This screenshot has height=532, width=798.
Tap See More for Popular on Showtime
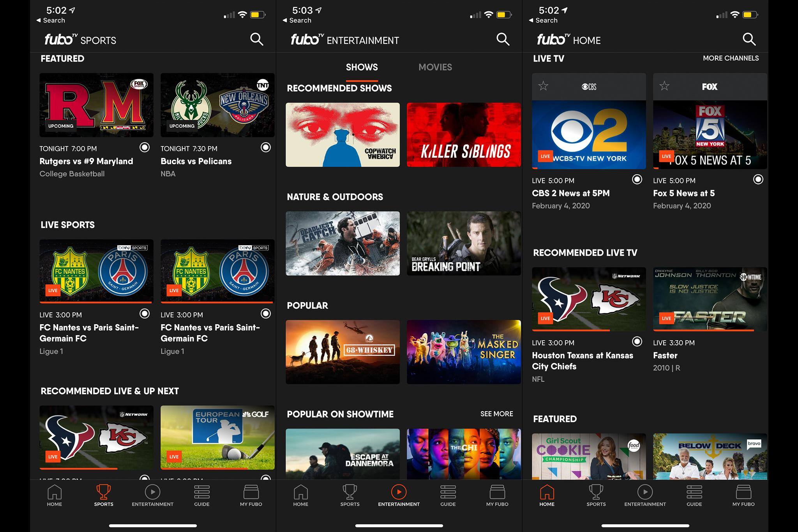pyautogui.click(x=496, y=414)
